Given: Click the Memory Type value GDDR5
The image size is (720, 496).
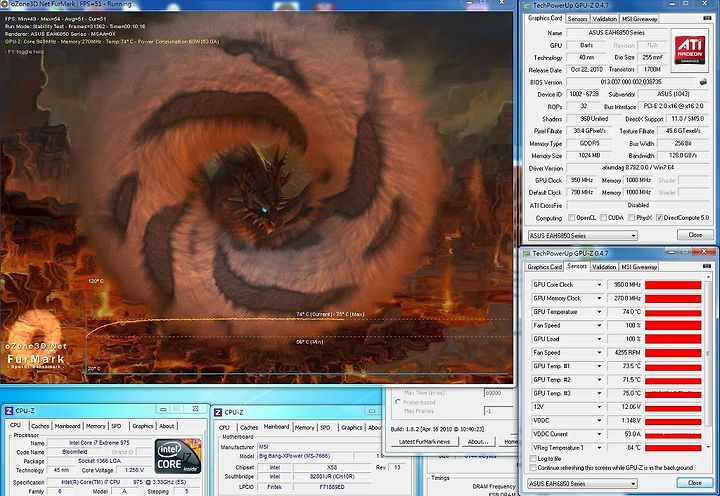Looking at the screenshot, I should click(589, 143).
